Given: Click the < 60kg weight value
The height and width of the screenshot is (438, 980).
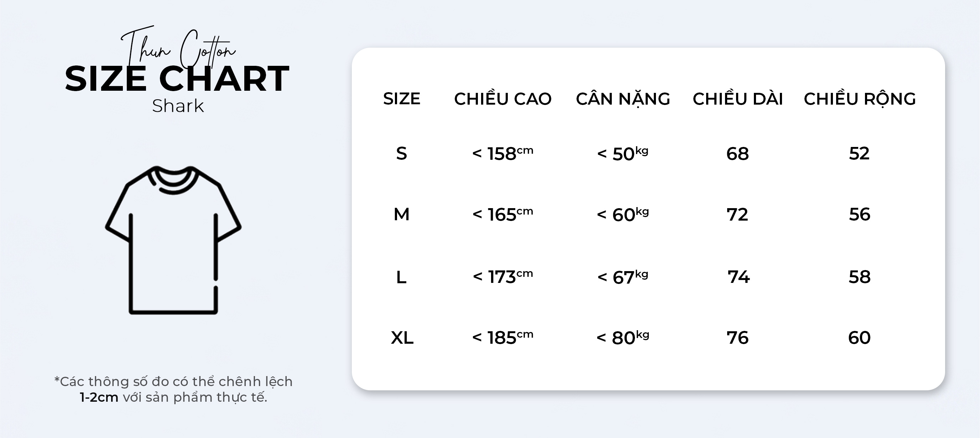Looking at the screenshot, I should (x=623, y=215).
